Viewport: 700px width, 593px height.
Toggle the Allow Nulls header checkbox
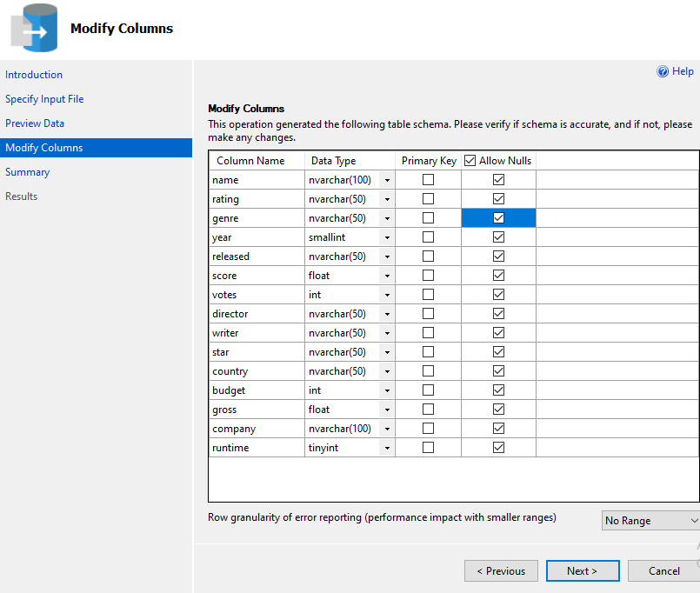[469, 160]
